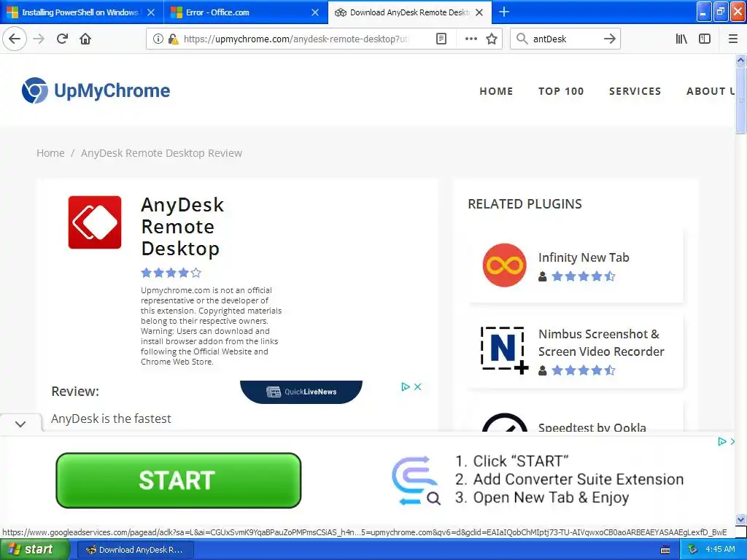Go to the browser Home page icon
This screenshot has width=747, height=560.
[x=85, y=39]
